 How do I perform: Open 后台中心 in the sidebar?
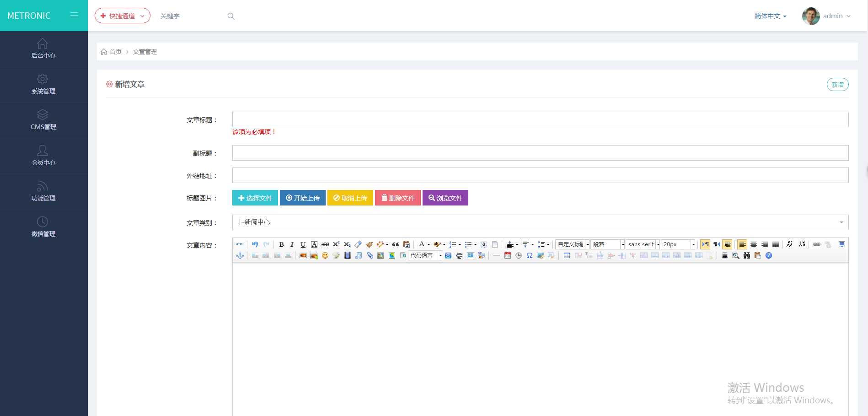(x=43, y=49)
